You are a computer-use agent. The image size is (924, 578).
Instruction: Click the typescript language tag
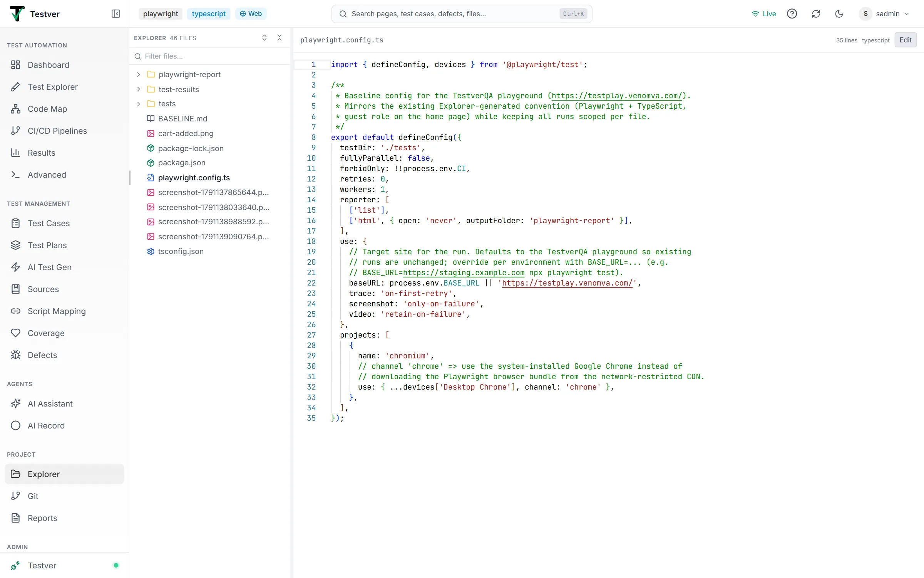(x=209, y=14)
